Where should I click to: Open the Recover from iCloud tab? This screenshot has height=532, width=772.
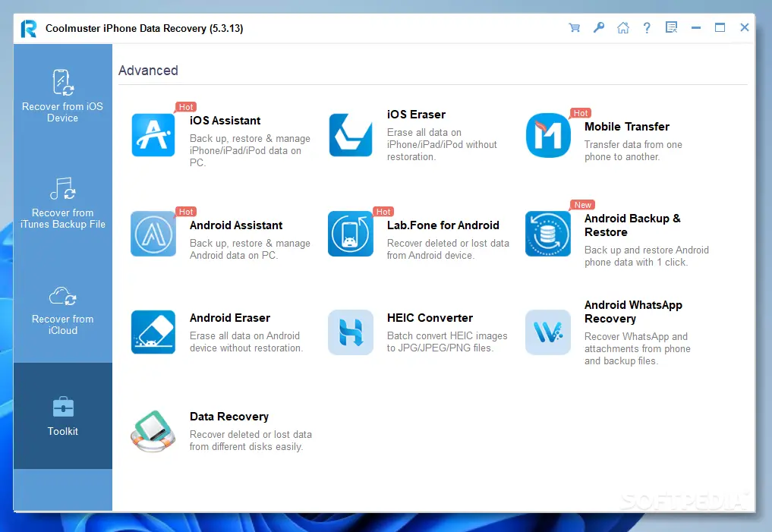click(62, 310)
